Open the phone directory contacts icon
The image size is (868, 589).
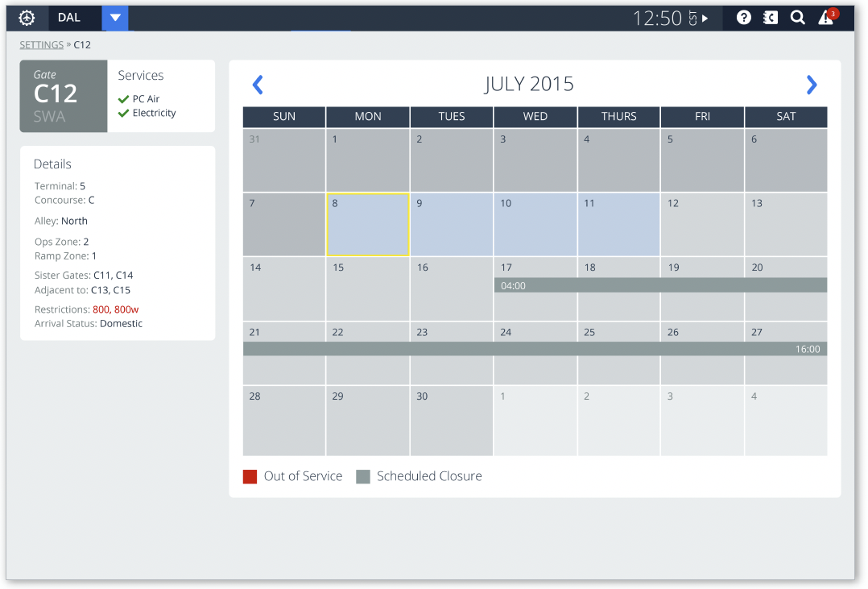[x=771, y=18]
